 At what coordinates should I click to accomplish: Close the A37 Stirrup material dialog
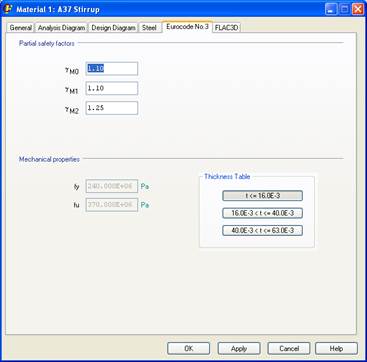pos(358,9)
